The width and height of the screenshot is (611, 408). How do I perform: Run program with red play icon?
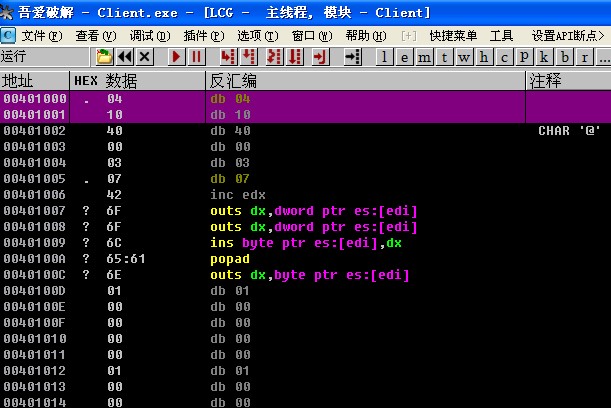(x=176, y=57)
